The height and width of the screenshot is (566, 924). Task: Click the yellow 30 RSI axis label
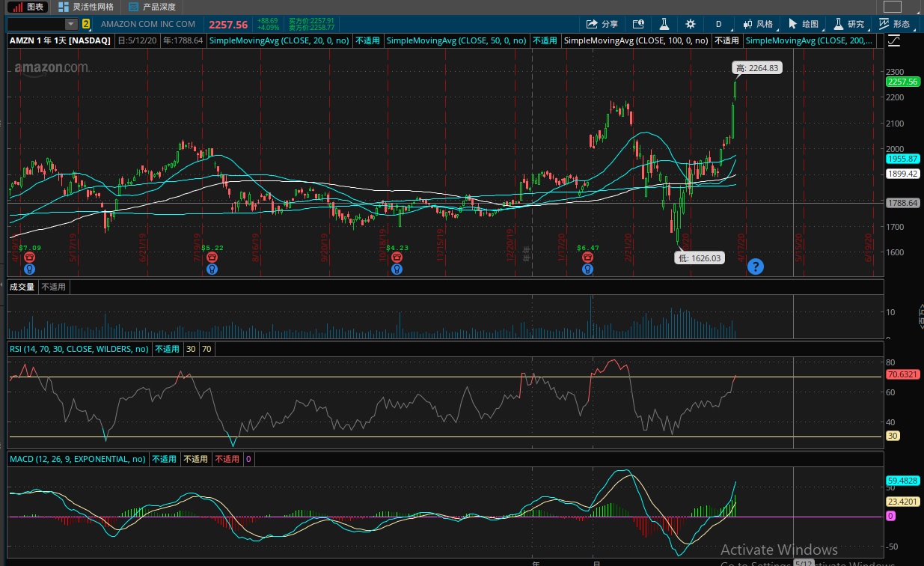(892, 436)
